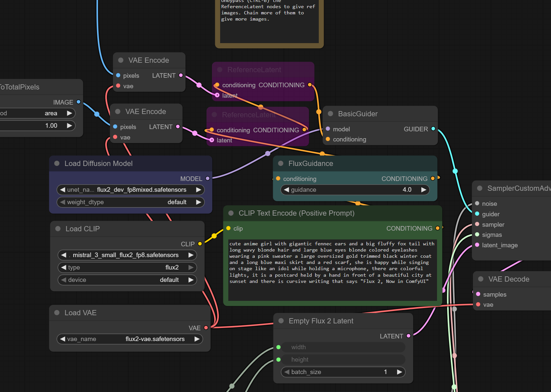Collapse the FluxGuidance node

point(281,163)
